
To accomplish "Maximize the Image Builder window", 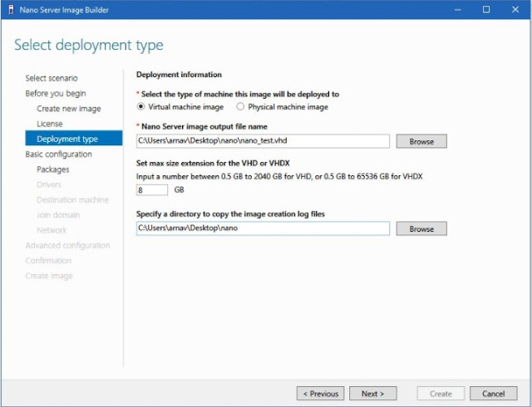I will point(486,10).
